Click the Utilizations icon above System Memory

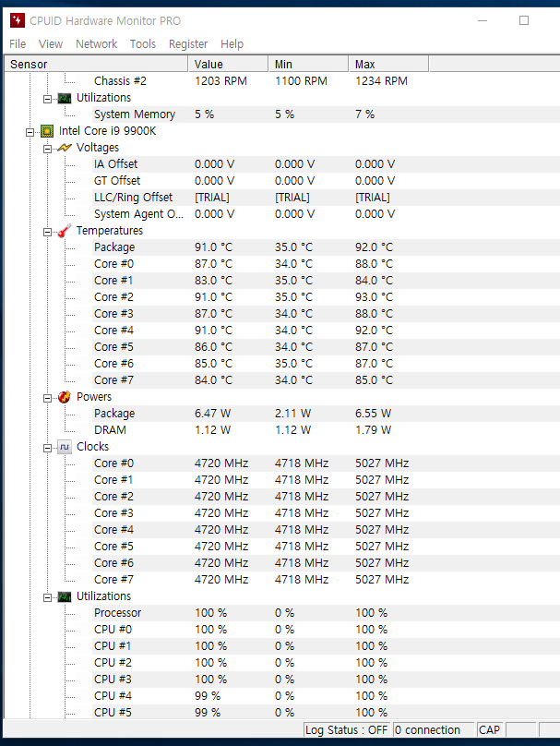click(x=64, y=98)
